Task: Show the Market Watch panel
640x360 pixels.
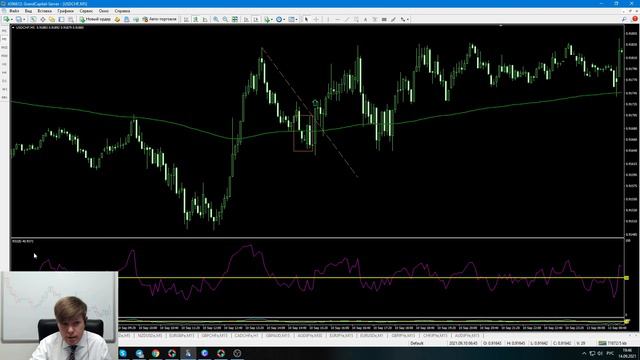Action: tap(33, 19)
